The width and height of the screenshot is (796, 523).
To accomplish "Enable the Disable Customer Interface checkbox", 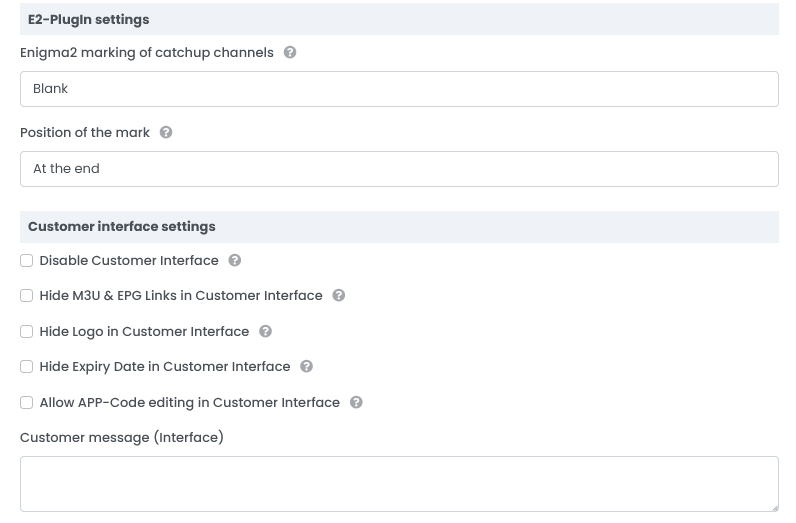I will point(27,261).
